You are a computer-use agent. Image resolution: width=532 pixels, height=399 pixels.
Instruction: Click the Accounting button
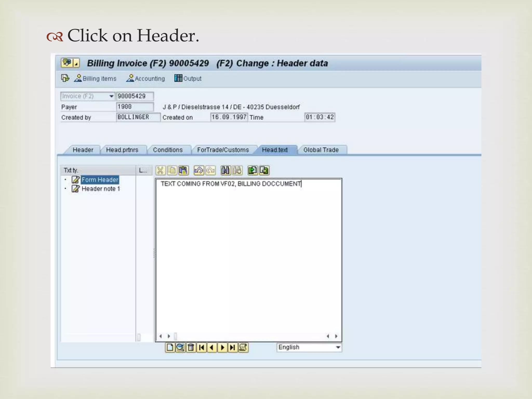pos(145,78)
